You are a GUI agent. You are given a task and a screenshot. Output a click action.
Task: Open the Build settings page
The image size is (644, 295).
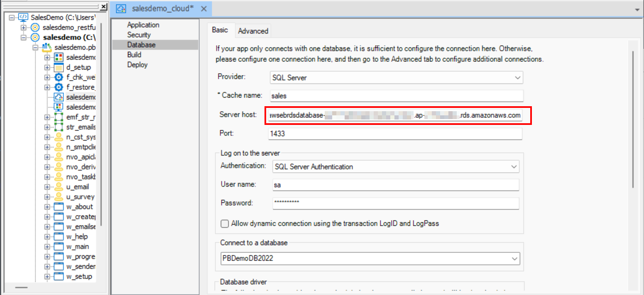[134, 54]
